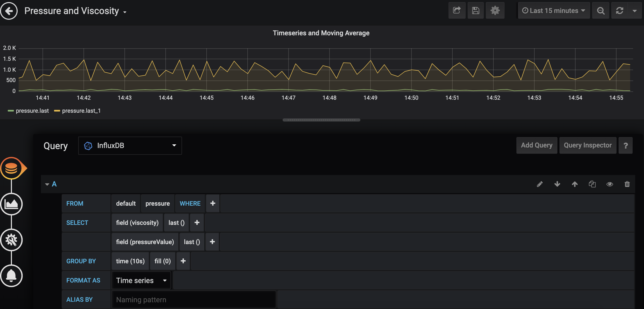644x309 pixels.
Task: Toggle query A visibility with the eye icon
Action: tap(610, 184)
